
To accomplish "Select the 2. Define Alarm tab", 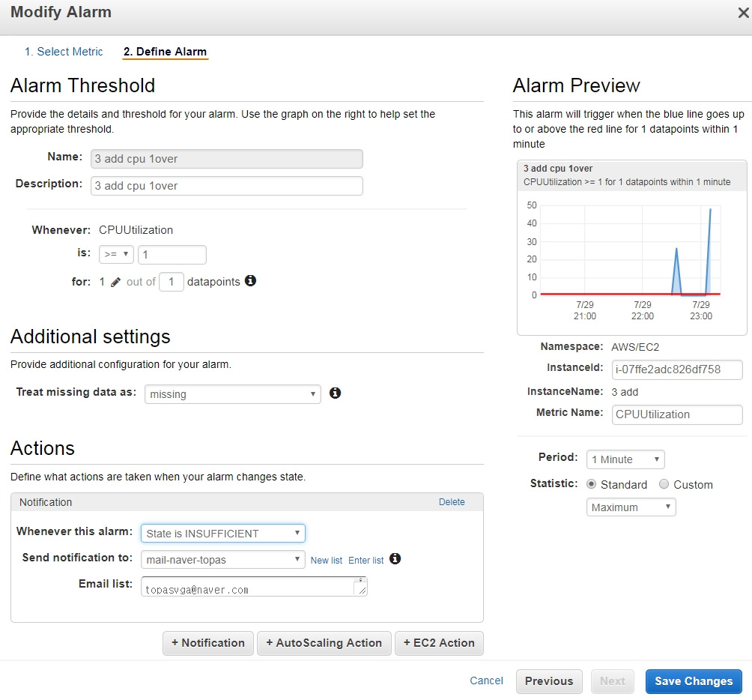I will tap(165, 52).
